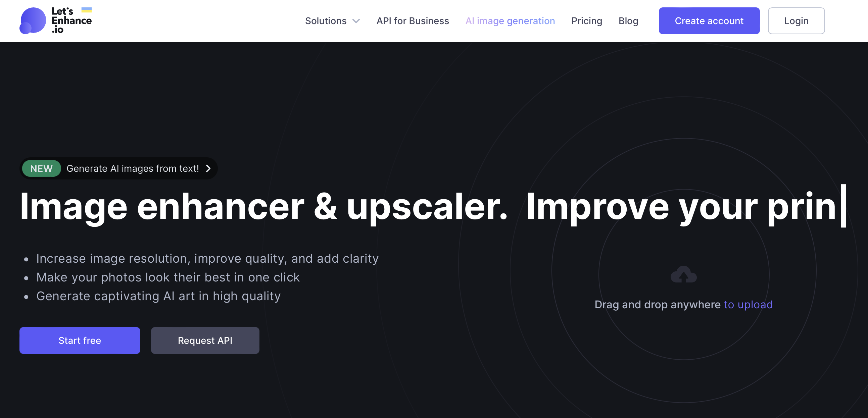Open AI image generation nav link
868x418 pixels.
pos(510,21)
